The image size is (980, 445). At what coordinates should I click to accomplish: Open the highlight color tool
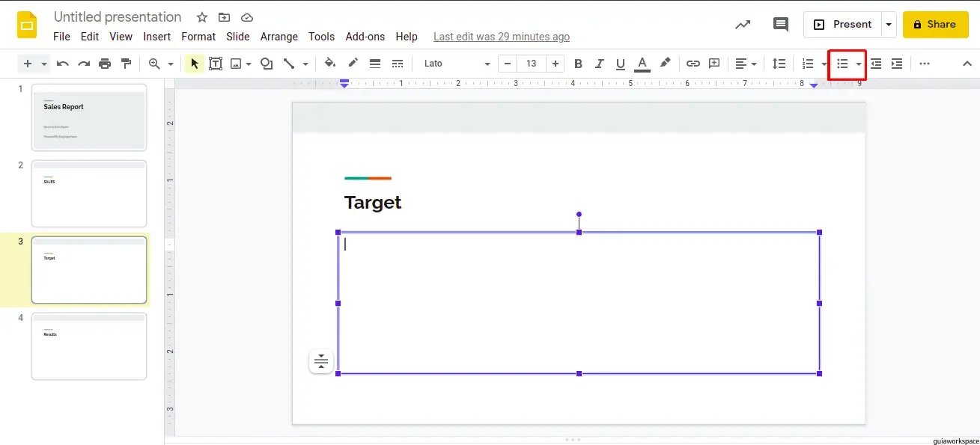[x=665, y=64]
